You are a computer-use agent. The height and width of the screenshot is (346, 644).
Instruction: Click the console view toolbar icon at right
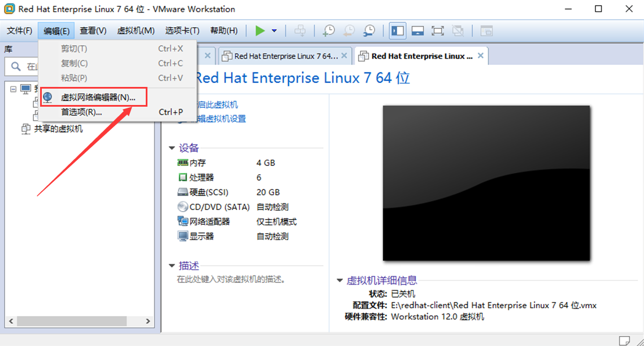point(486,31)
